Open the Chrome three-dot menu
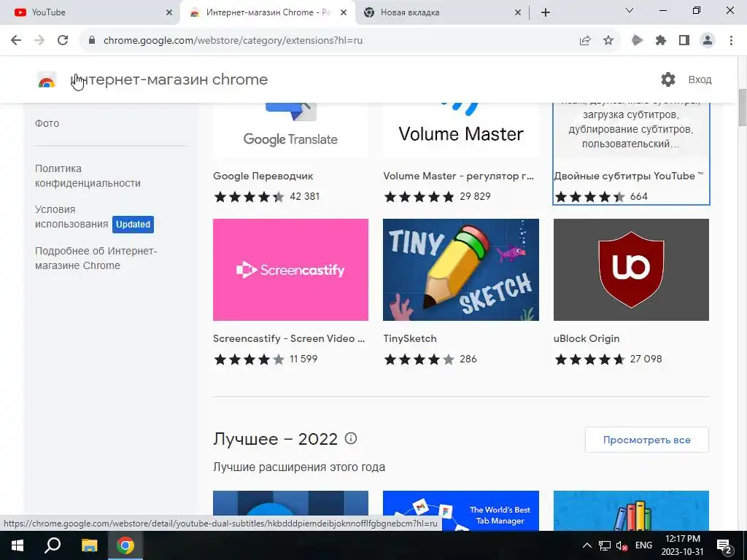747x560 pixels. [731, 41]
